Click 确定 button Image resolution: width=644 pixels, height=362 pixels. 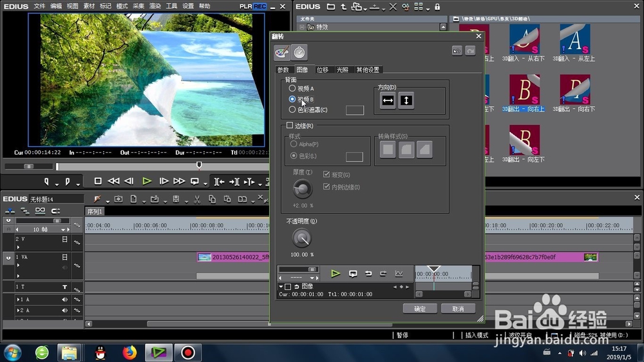point(420,309)
